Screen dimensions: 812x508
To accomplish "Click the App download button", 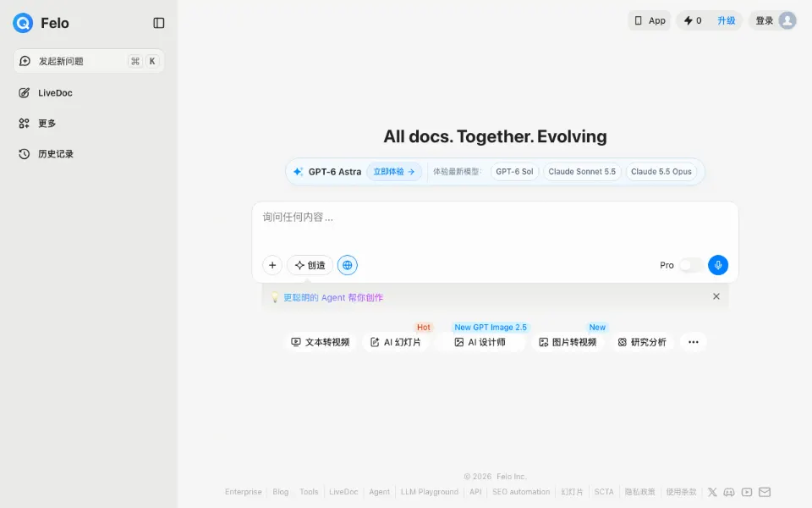I will point(650,20).
